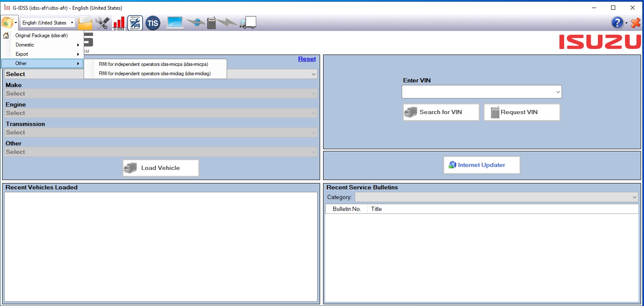
Task: Click the lightning bolt connection icon
Action: coord(227,22)
